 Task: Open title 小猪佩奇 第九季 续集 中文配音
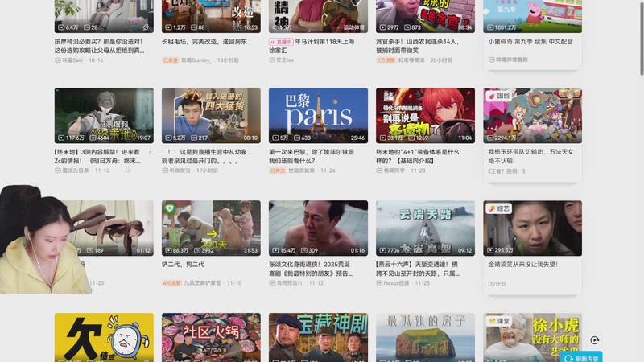point(530,42)
